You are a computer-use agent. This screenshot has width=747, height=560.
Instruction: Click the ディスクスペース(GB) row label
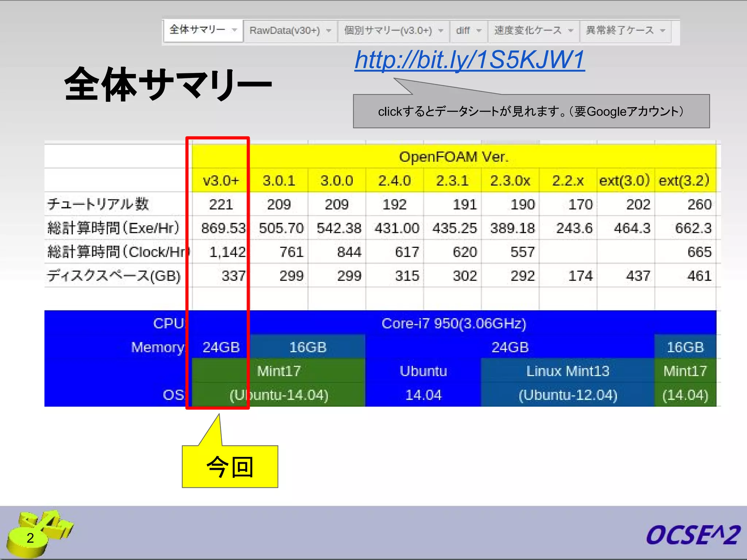pos(114,276)
